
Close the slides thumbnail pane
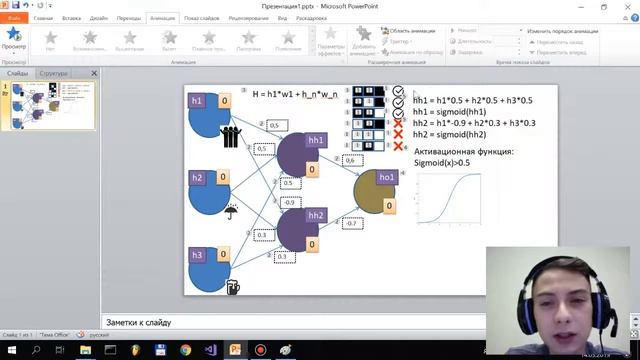point(94,73)
